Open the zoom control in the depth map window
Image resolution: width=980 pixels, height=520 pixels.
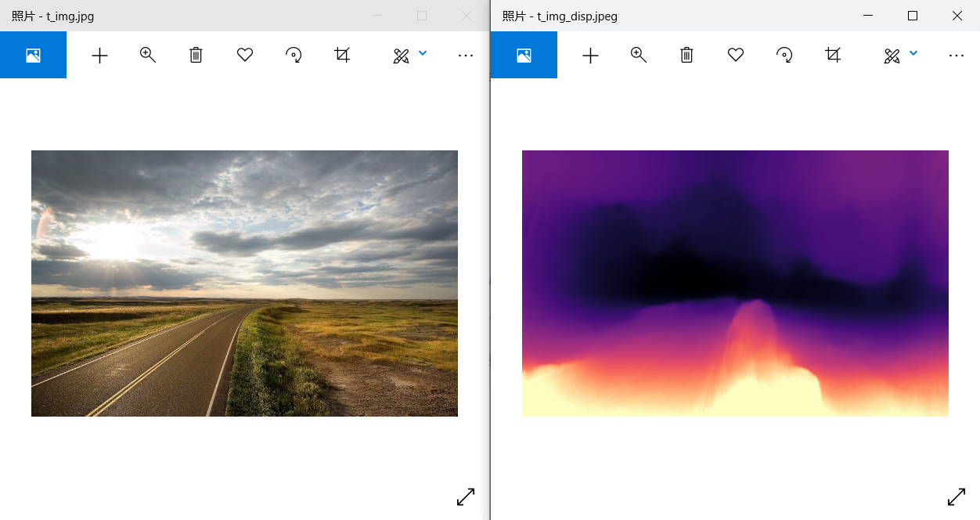[x=638, y=55]
